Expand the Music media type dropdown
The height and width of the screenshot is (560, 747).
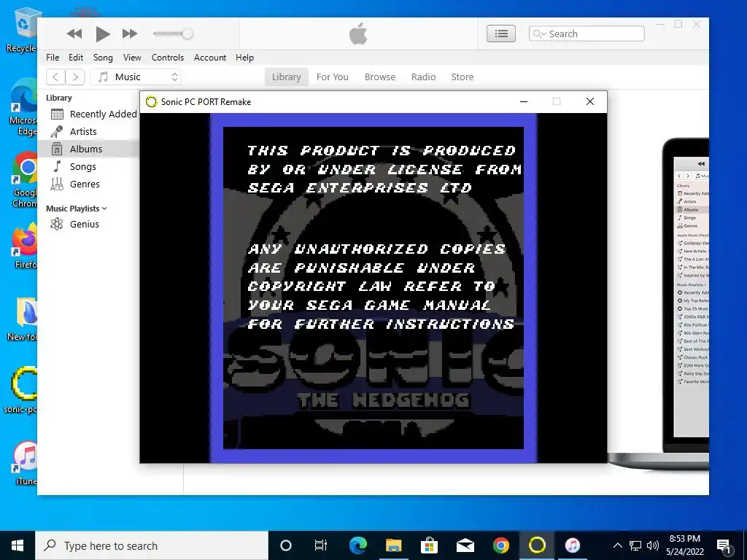pos(136,77)
